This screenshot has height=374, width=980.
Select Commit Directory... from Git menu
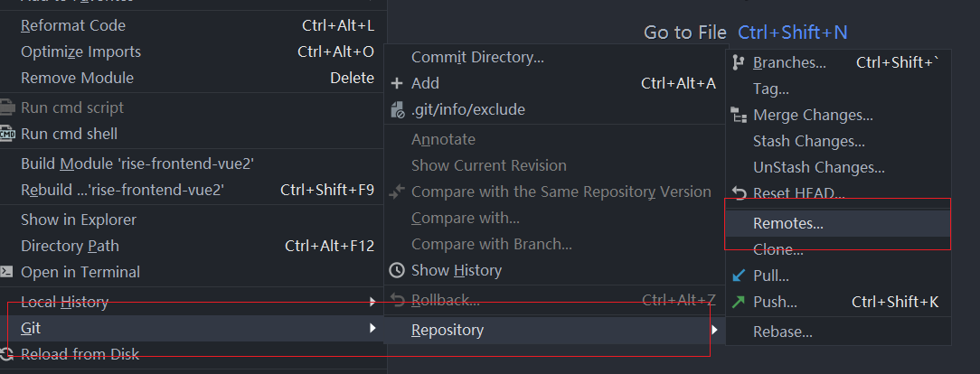pyautogui.click(x=556, y=58)
